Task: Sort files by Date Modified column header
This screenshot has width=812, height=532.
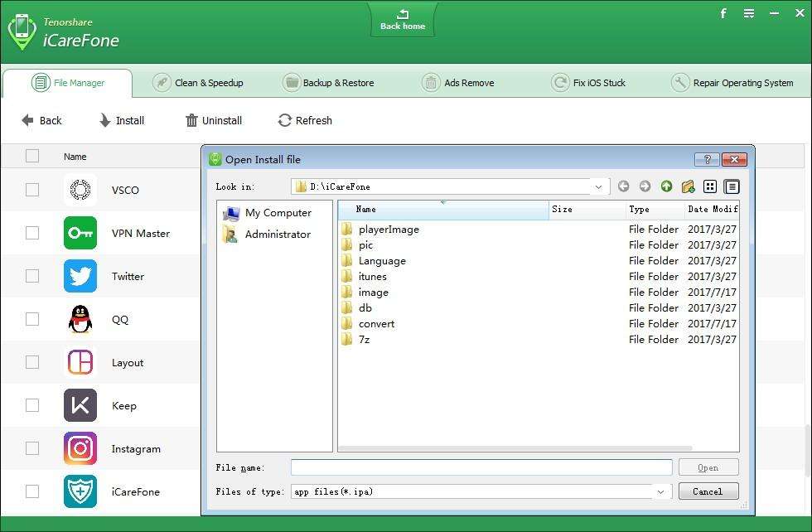Action: 712,210
